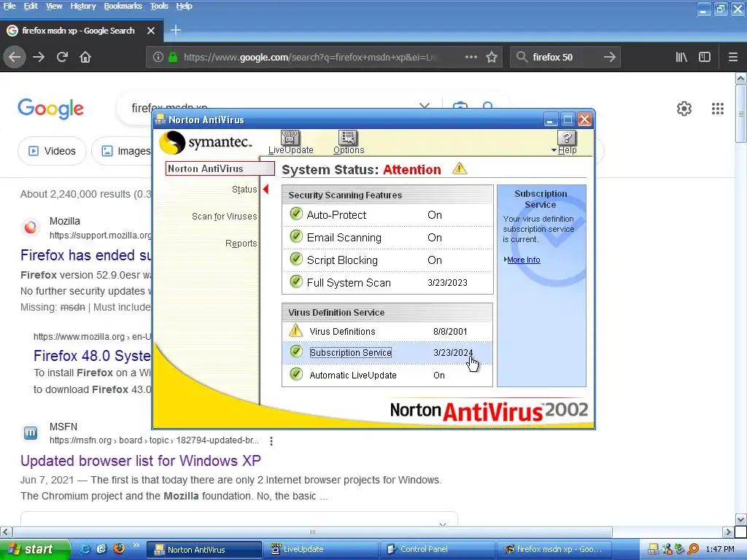Open the Firefox Library button
Screen dimensions: 747x560
click(x=681, y=57)
